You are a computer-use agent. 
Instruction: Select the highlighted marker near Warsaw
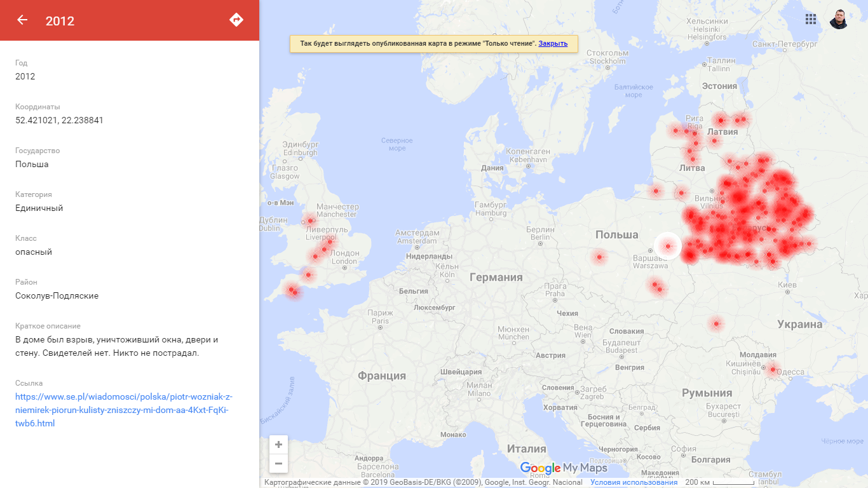[x=668, y=246]
